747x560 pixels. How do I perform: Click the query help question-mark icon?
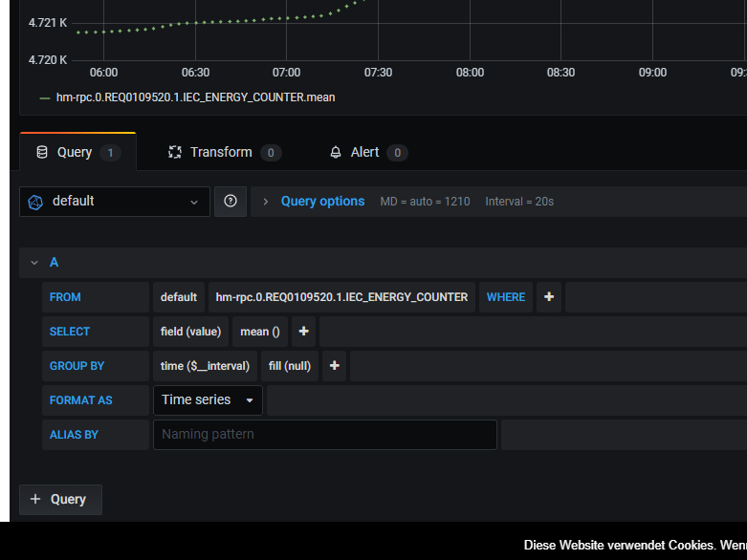point(231,202)
